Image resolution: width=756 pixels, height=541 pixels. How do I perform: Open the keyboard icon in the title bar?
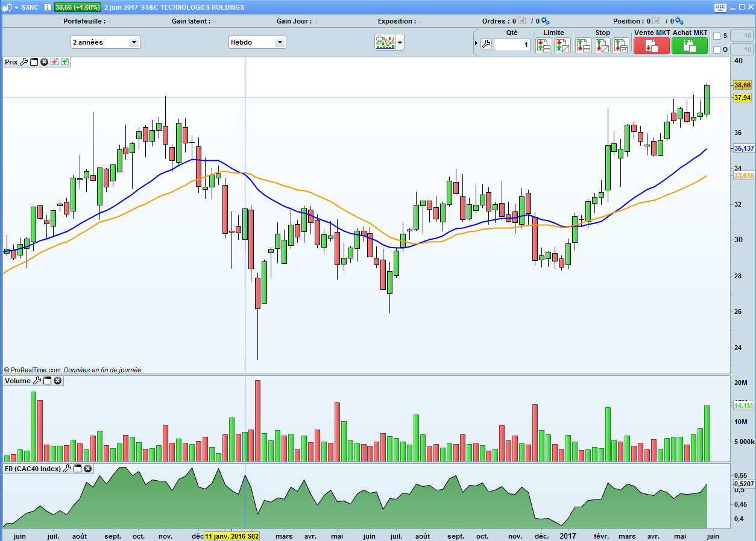point(720,7)
